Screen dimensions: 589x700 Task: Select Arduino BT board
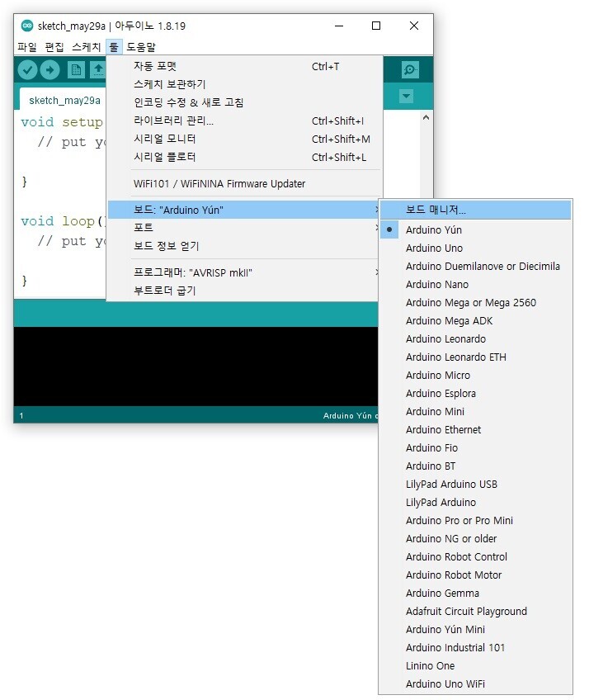pos(476,466)
